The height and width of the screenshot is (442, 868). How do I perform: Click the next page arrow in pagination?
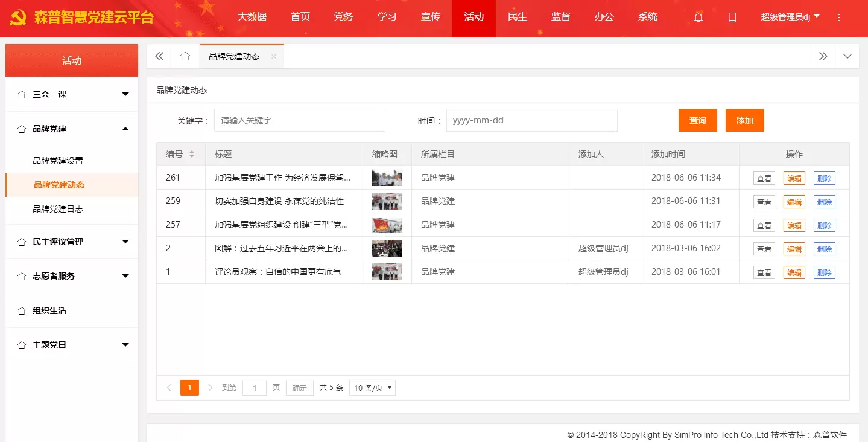210,388
